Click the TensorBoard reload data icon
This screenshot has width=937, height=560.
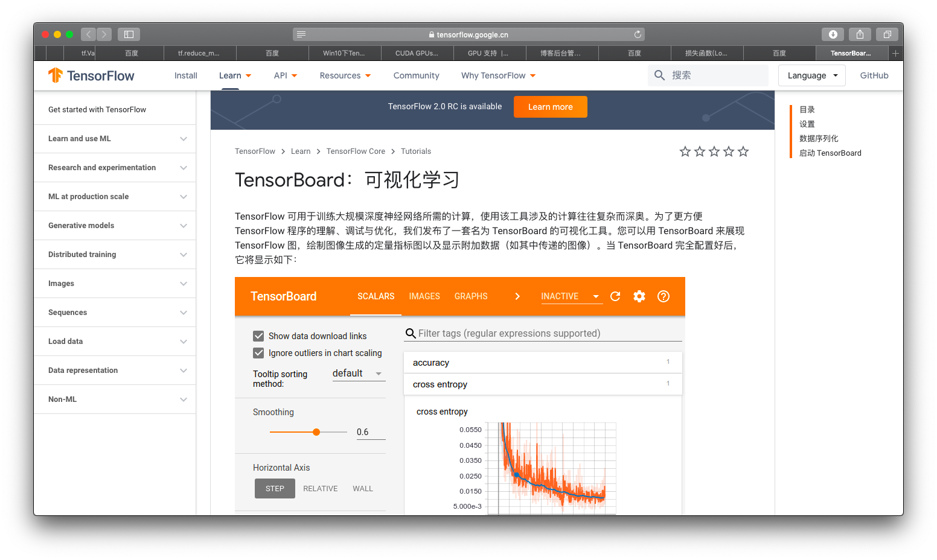[615, 296]
